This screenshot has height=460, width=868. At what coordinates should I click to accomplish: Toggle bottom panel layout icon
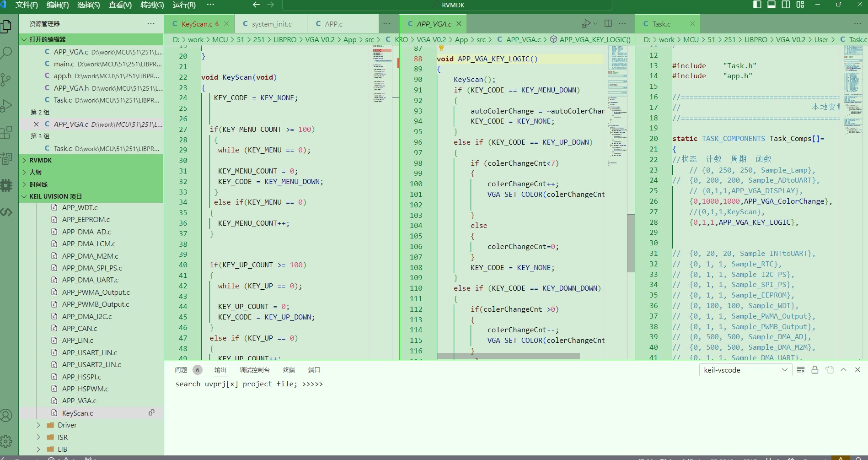tap(772, 5)
